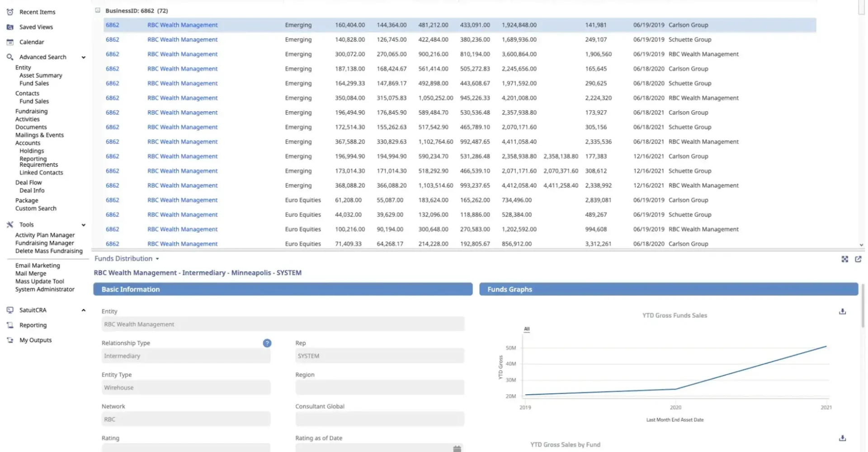Open Mail Merge tool

(x=31, y=273)
